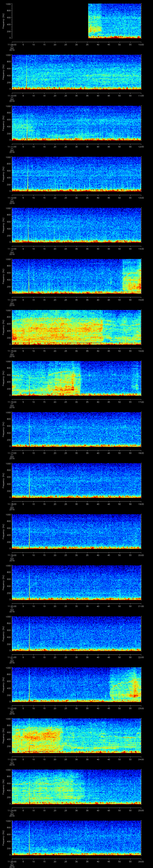Screen dimensions: 153x868
Task: Select the spectrogram starting at 11:10:00
Action: pyautogui.click(x=76, y=72)
